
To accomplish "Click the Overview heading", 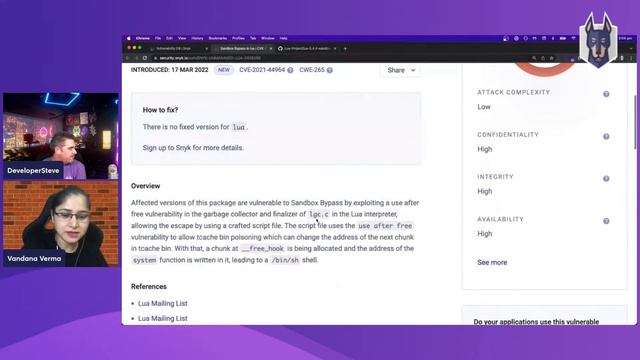I will (145, 186).
